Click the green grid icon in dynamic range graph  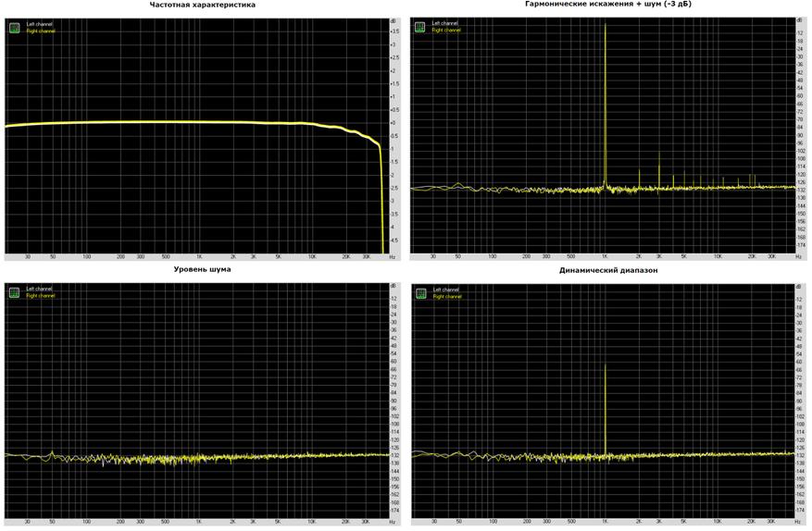tap(420, 293)
